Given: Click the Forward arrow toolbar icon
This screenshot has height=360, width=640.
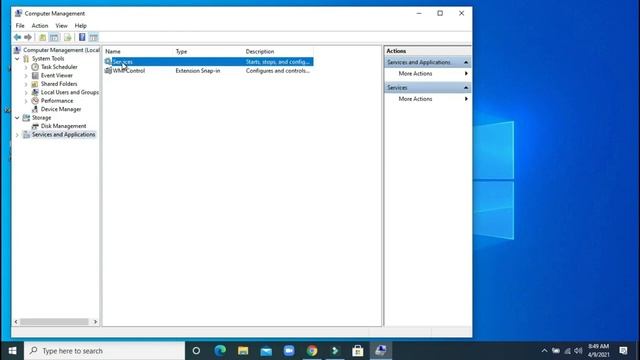Looking at the screenshot, I should [28, 38].
